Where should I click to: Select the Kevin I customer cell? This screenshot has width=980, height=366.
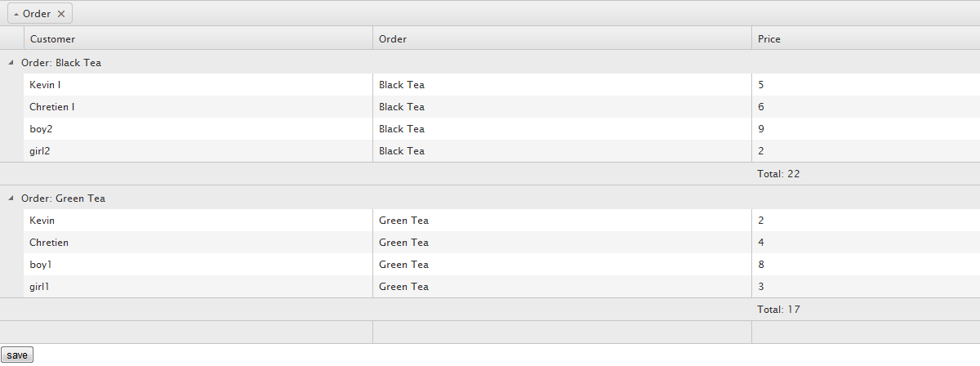[45, 85]
